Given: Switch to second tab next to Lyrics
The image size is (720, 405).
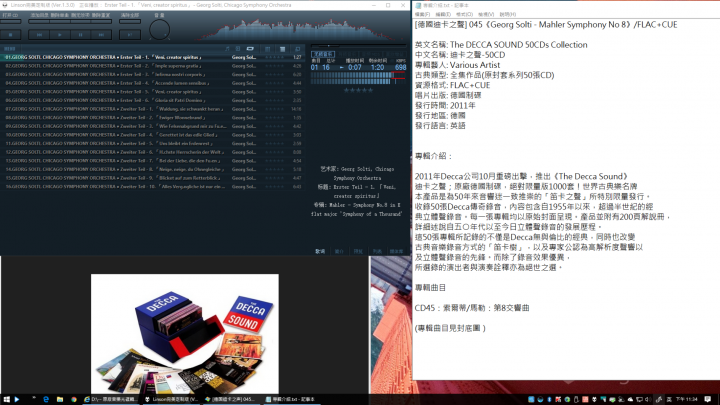Looking at the screenshot, I should [x=339, y=251].
